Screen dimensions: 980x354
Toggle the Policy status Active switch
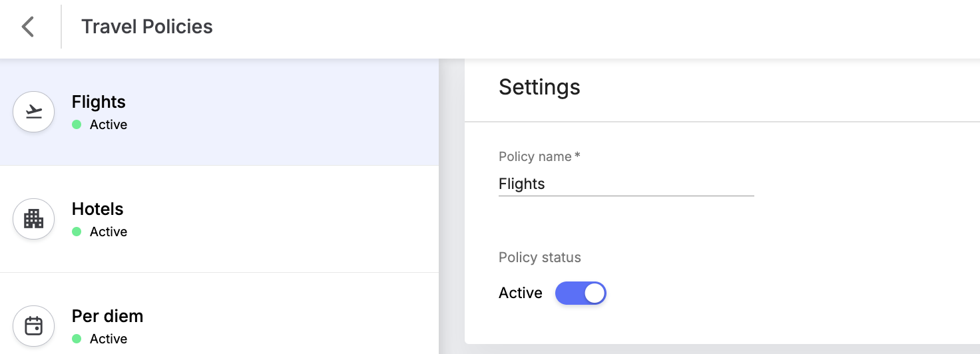point(581,293)
